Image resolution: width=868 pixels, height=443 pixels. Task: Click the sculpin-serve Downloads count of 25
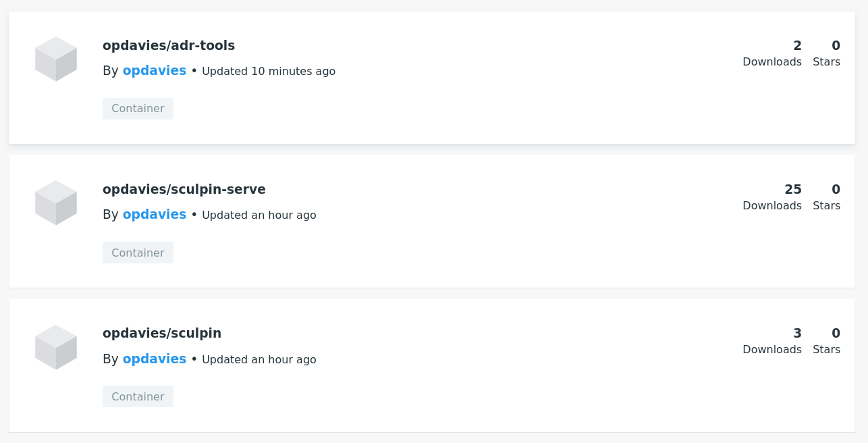click(x=793, y=190)
